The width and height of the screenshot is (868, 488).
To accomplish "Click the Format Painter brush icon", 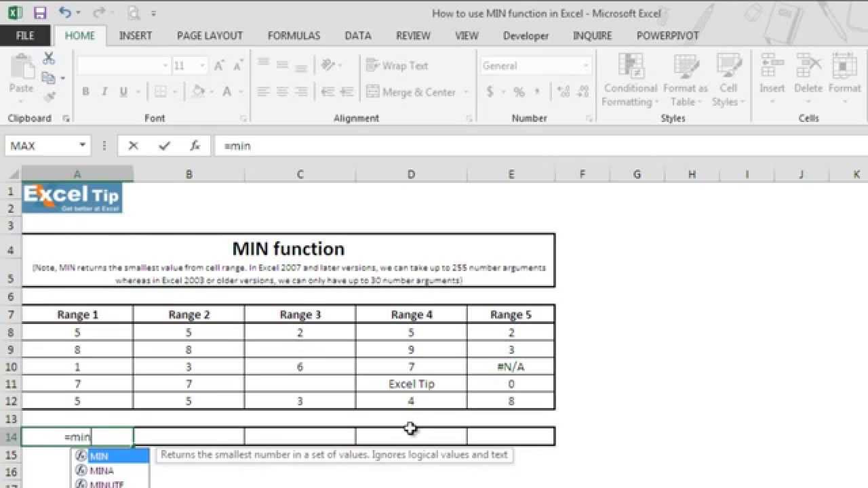I will pos(48,96).
